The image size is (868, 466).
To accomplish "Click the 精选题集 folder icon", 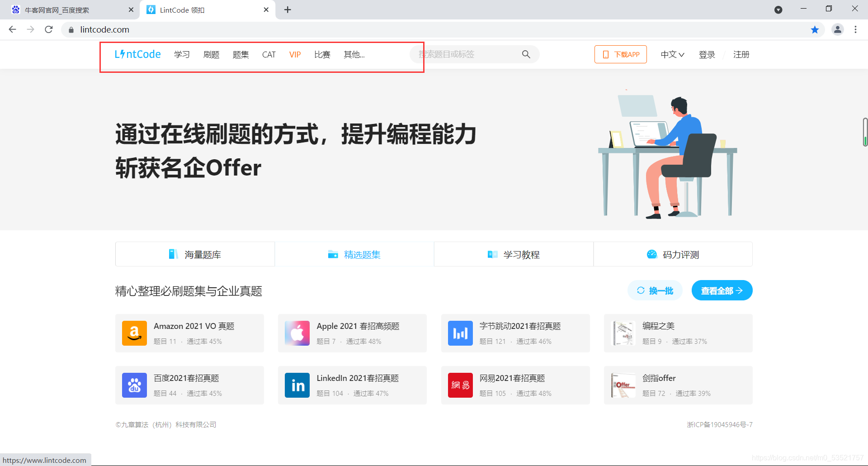I will click(333, 254).
